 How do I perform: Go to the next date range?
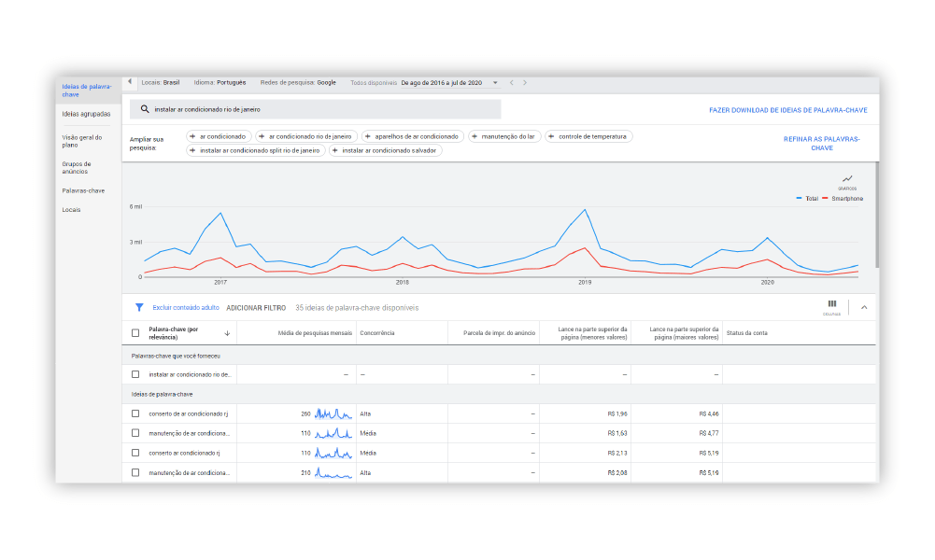tap(525, 83)
